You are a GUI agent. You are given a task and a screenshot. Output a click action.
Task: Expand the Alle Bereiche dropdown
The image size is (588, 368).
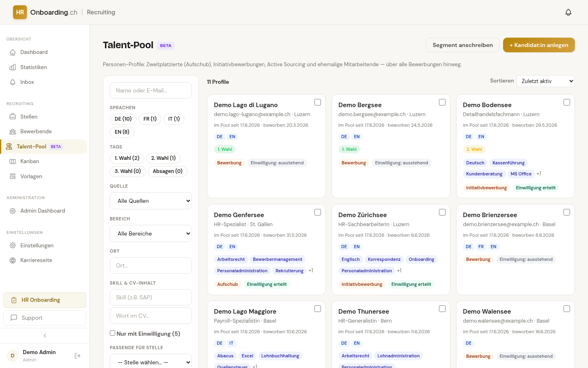151,233
